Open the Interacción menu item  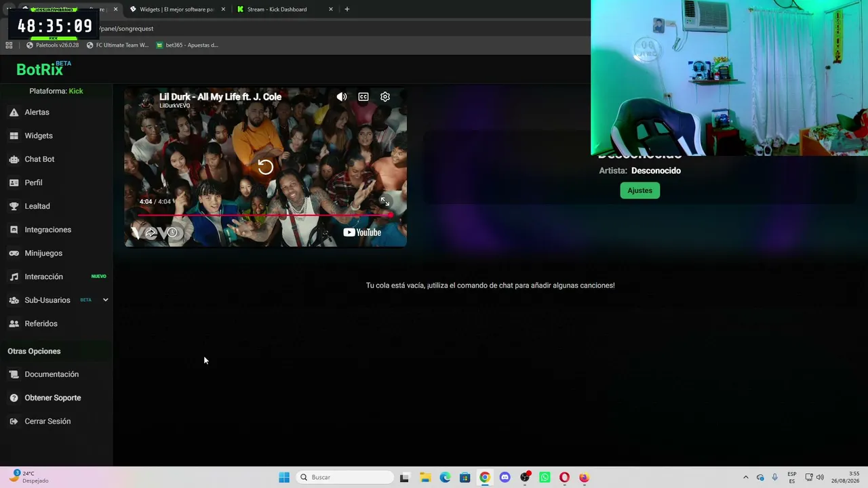(43, 277)
